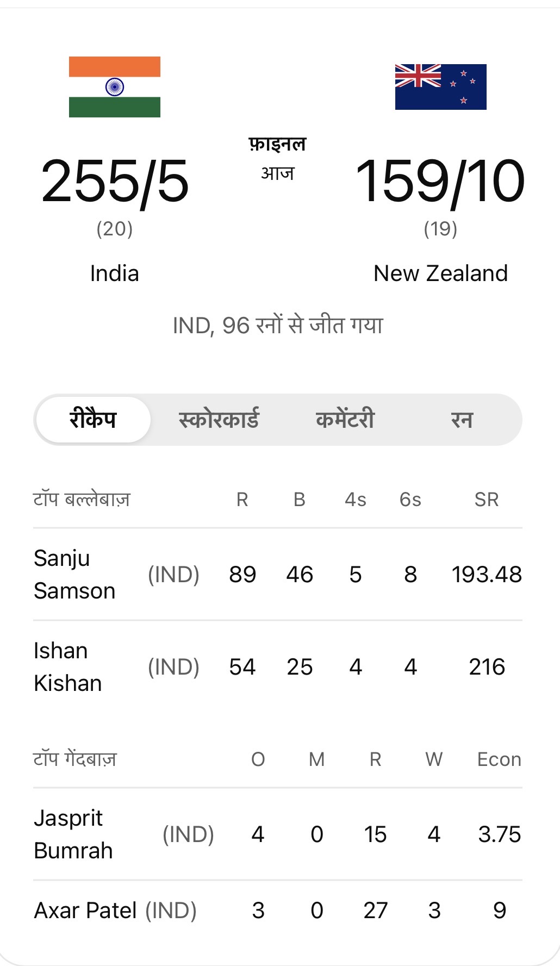Open the कमेंटरी tab
The width and height of the screenshot is (560, 966).
(345, 420)
